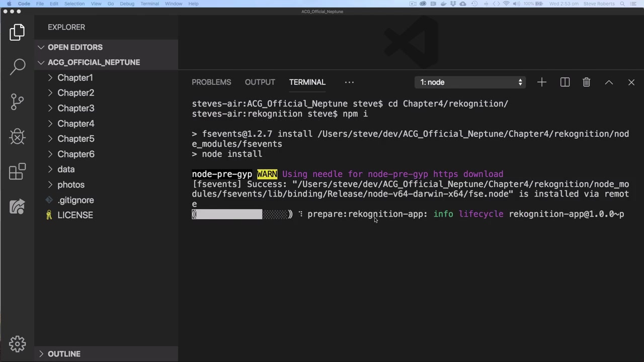Open the Explorer view in activity bar
The height and width of the screenshot is (362, 644).
(17, 32)
